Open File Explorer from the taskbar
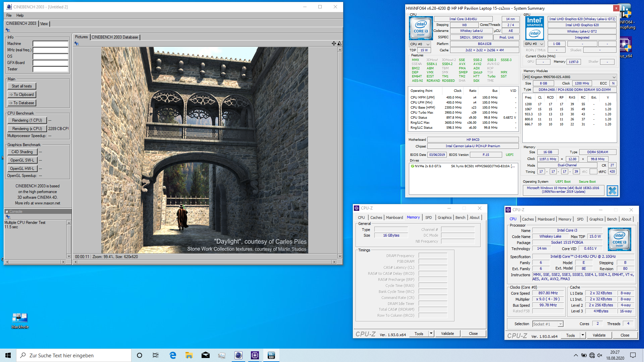 pyautogui.click(x=189, y=355)
